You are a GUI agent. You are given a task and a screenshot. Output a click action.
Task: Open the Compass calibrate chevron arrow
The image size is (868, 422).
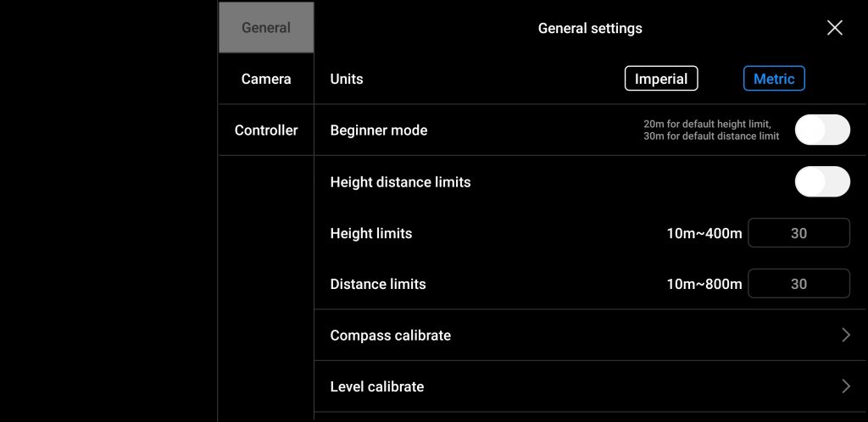click(x=845, y=336)
